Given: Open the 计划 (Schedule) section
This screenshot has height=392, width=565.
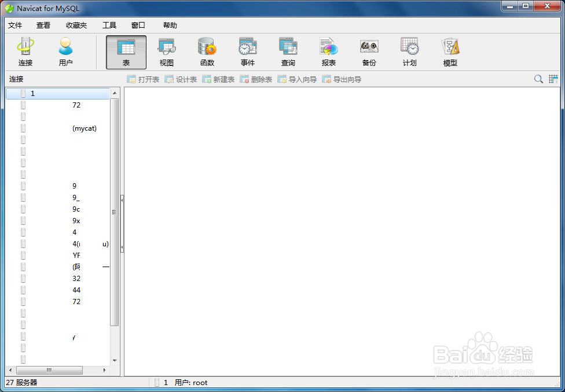Looking at the screenshot, I should 409,52.
